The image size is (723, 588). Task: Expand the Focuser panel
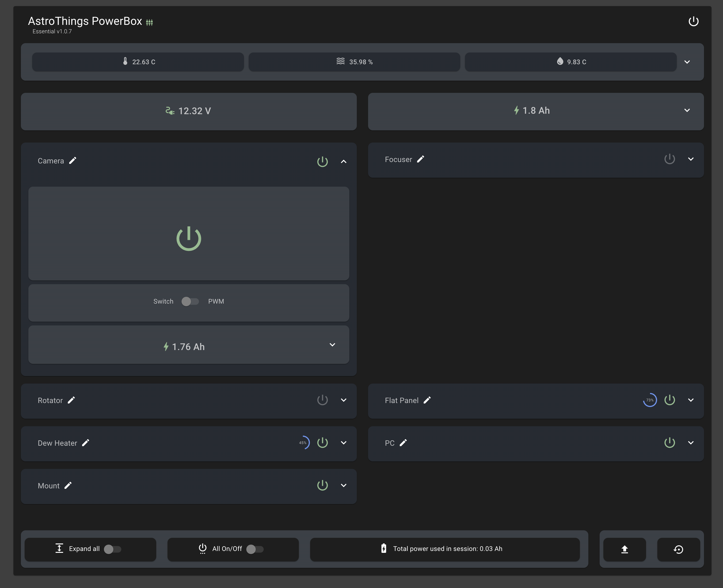690,159
